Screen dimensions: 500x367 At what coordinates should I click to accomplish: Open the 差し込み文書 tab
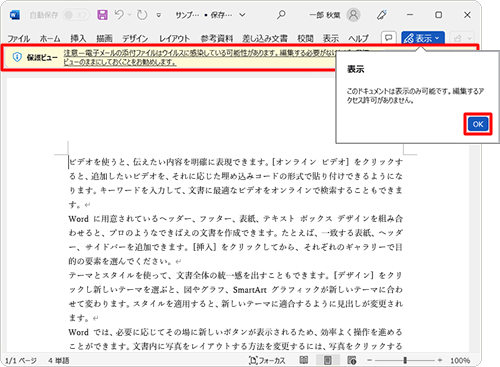point(265,39)
